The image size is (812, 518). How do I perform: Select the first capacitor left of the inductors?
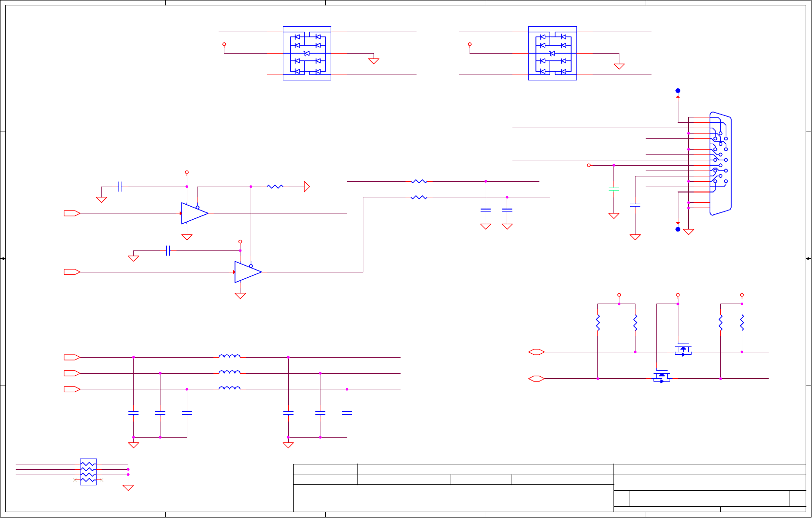point(133,413)
